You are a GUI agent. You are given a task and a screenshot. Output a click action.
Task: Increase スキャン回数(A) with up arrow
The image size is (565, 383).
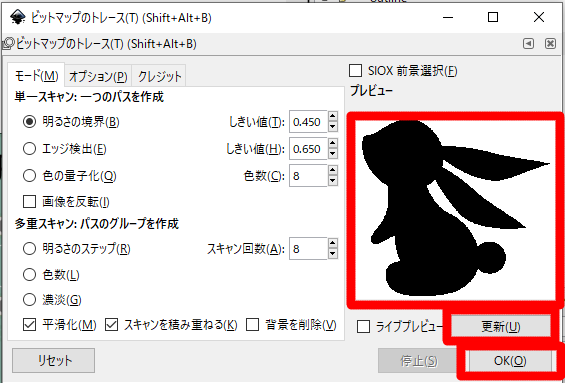(333, 243)
